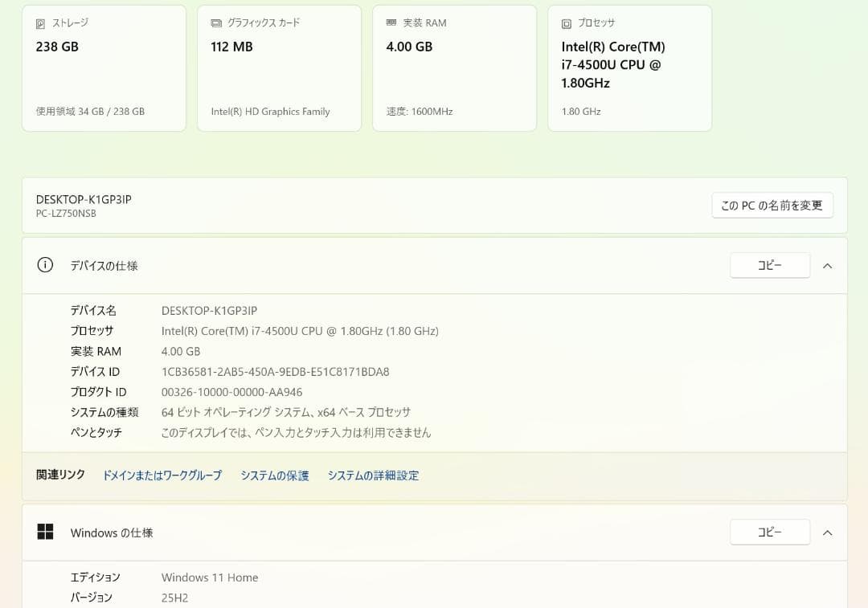Click the Windows logo beside Windows の仕様
Viewport: 868px width, 608px height.
(45, 532)
